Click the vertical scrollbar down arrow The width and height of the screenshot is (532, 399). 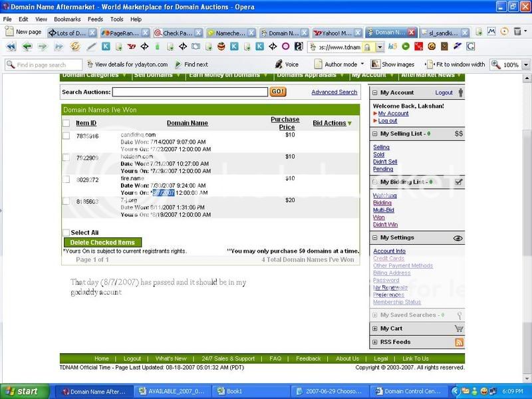pos(527,378)
